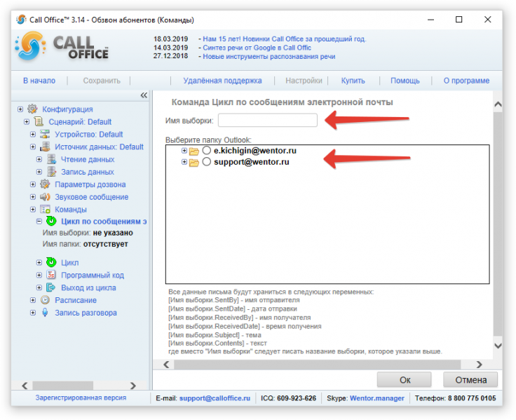Click the Чтение данных icon
516x420 pixels.
[51, 159]
